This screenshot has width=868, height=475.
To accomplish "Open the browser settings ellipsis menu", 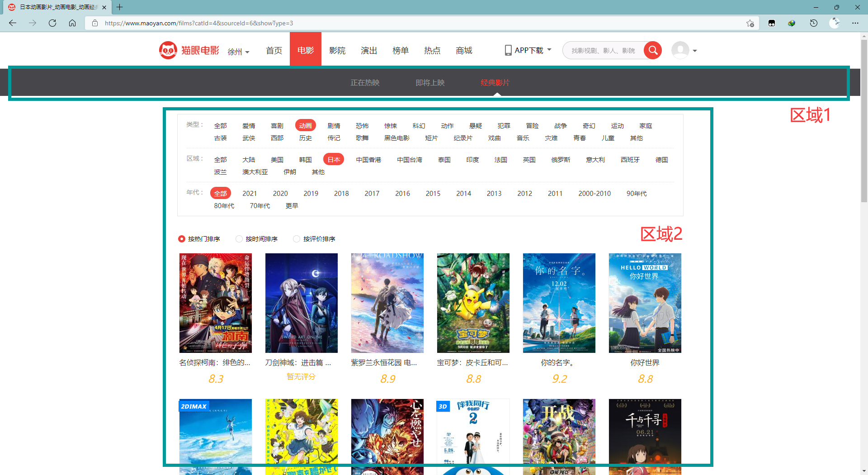I will click(x=855, y=23).
